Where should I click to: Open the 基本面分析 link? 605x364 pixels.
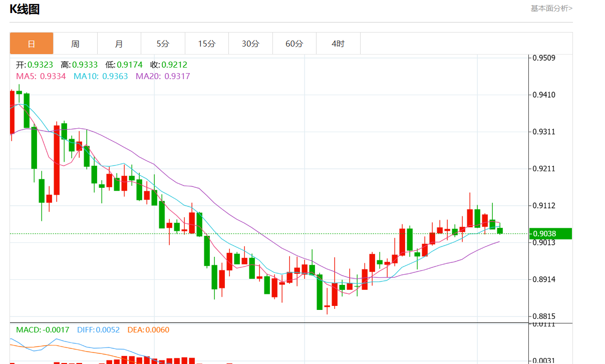point(551,8)
